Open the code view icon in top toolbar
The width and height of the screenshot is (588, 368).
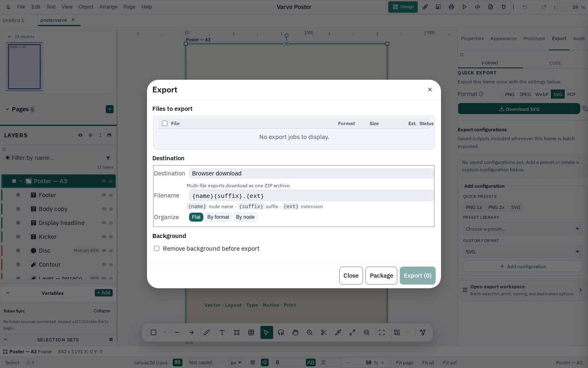click(x=477, y=7)
